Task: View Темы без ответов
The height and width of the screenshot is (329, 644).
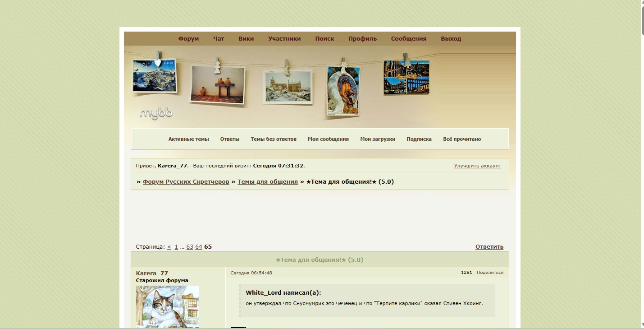Action: [x=274, y=139]
